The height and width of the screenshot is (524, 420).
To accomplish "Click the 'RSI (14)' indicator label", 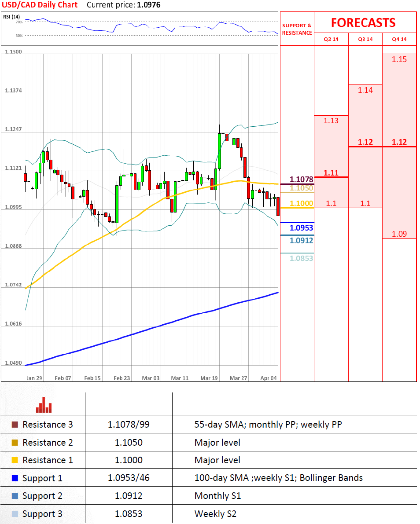I will pos(11,17).
